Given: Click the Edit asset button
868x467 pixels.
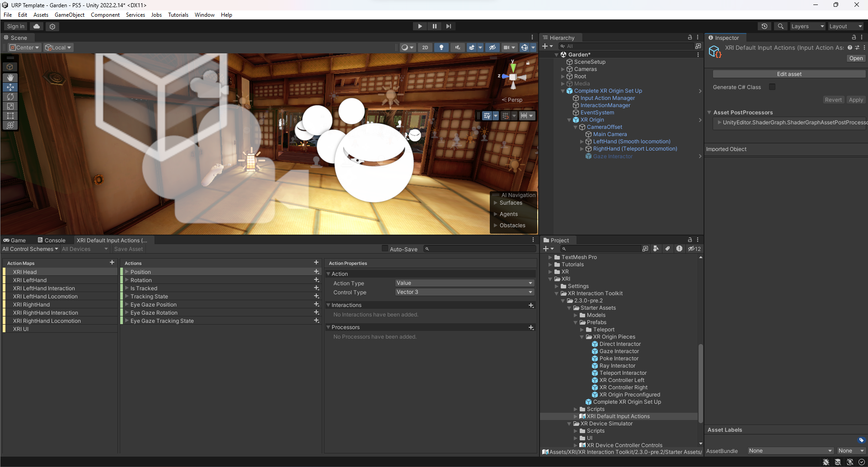Looking at the screenshot, I should (x=789, y=74).
